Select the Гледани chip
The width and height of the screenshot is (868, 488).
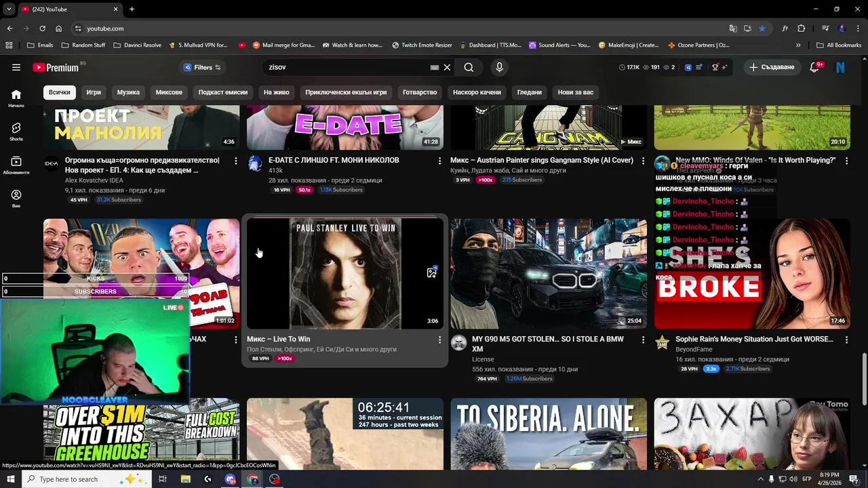pos(530,92)
